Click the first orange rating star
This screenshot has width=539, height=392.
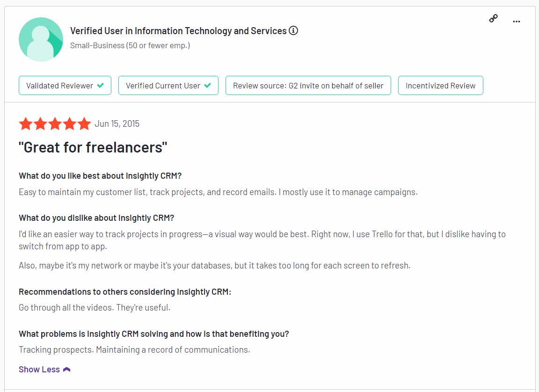26,123
